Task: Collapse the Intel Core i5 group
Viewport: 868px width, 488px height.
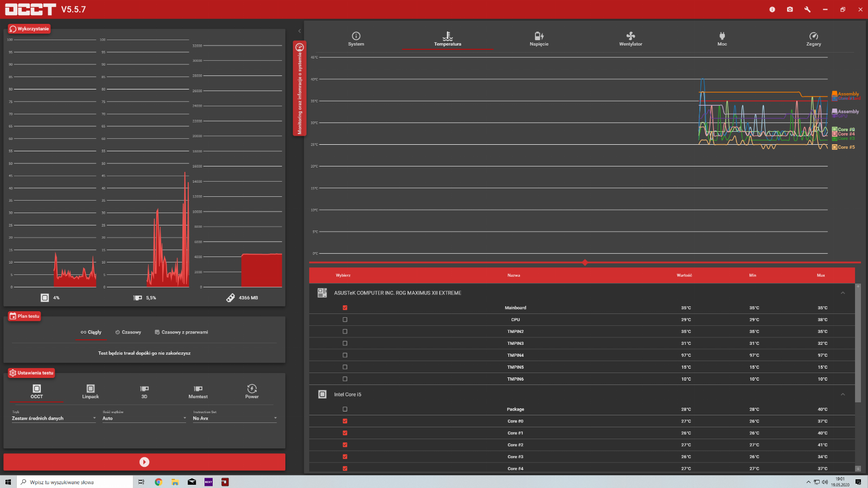Action: (843, 394)
